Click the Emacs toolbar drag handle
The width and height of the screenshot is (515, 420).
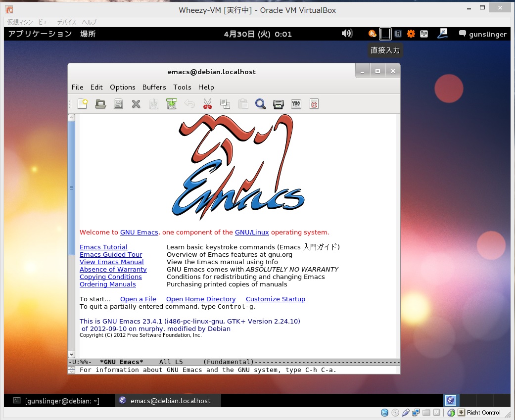click(70, 104)
